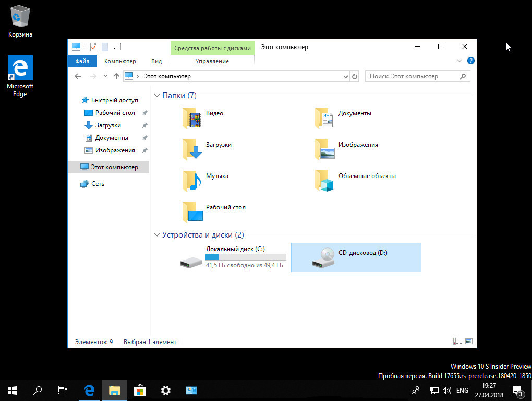Open the Documents folder in Folders section
Viewport: 532px width, 401px height.
tap(324, 118)
